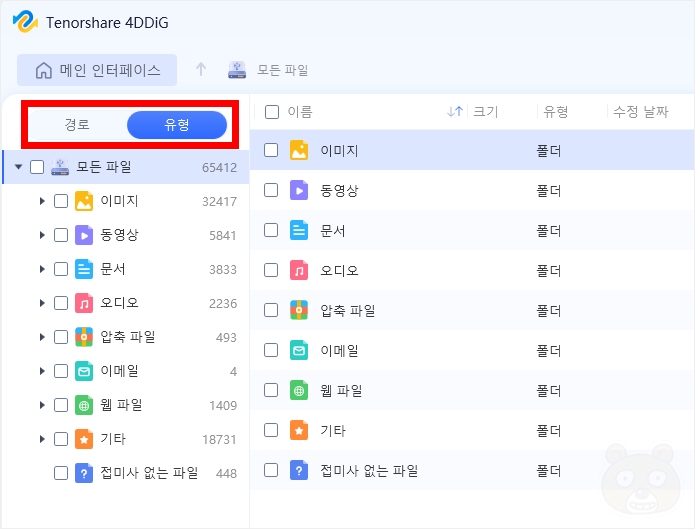Click drive icon in 모든 파일 tree row
Image resolution: width=695 pixels, height=529 pixels.
tap(60, 167)
